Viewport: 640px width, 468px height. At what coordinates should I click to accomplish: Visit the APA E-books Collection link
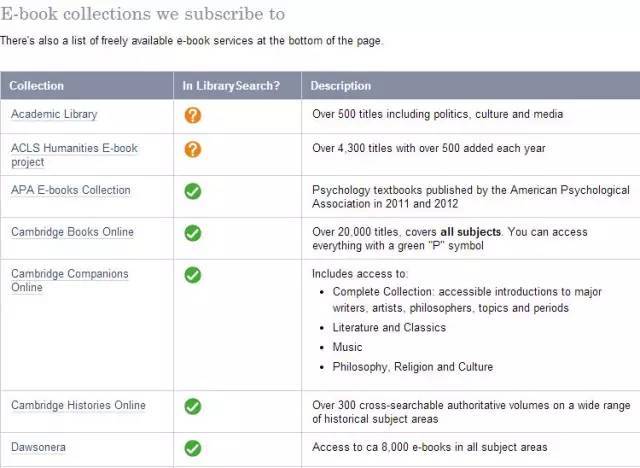click(71, 190)
